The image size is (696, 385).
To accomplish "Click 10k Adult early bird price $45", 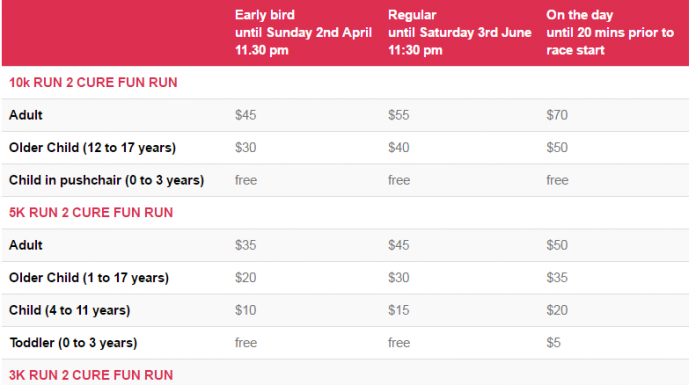I will 245,115.
